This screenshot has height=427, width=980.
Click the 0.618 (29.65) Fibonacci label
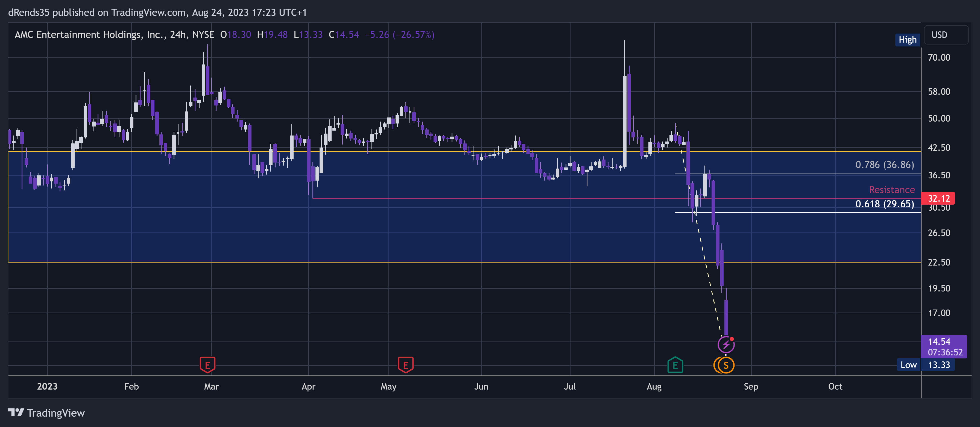click(x=885, y=204)
